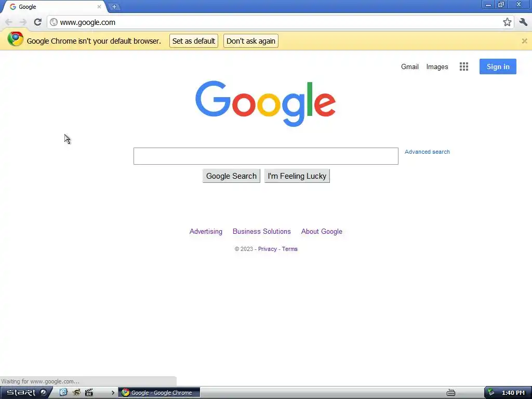Screen dimensions: 532x399
Task: Open Gmail link
Action: 409,67
